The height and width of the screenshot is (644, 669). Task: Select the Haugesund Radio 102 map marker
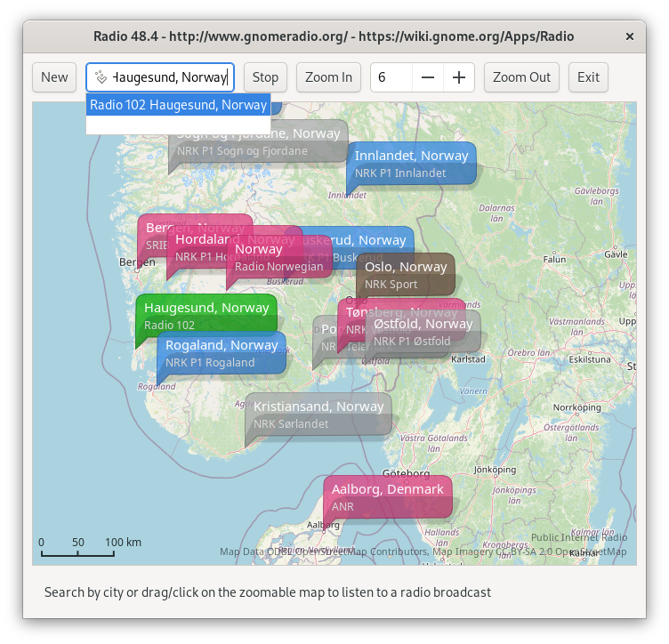tap(206, 316)
